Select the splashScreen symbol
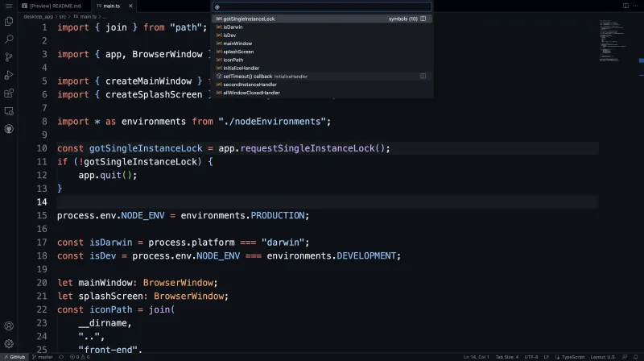This screenshot has width=644, height=361. [x=322, y=52]
